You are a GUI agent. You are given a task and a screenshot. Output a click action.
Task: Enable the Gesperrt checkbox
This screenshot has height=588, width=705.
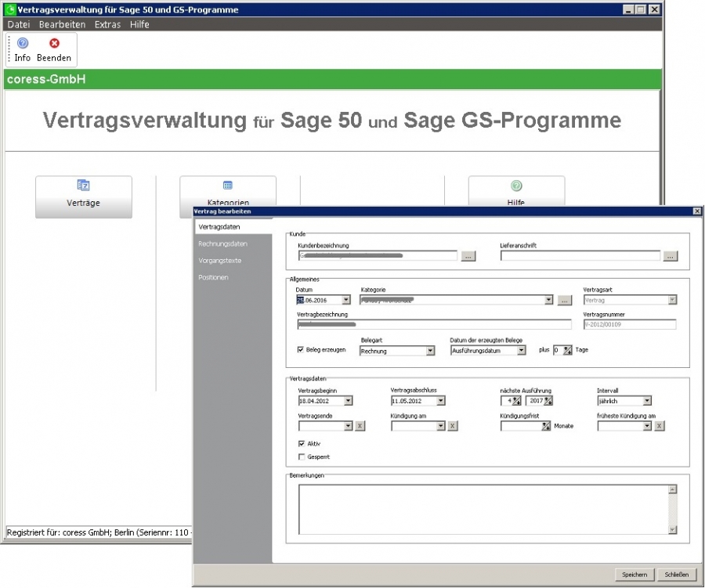(302, 456)
